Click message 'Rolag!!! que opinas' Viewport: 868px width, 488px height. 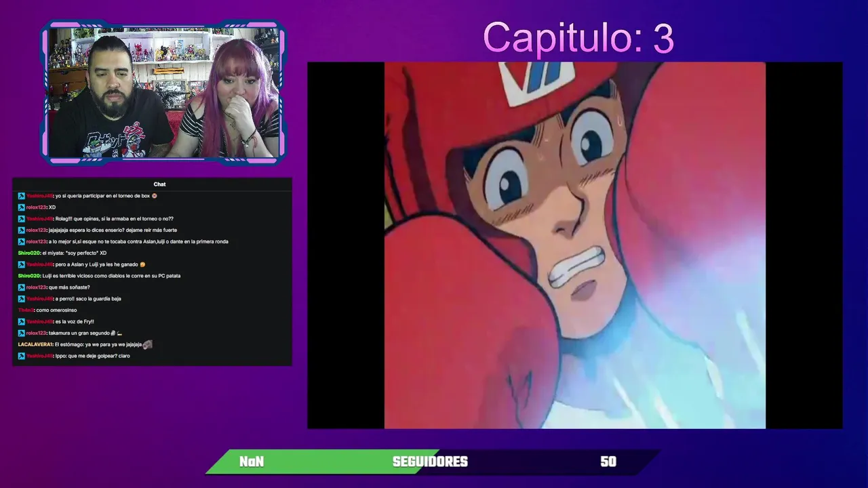coord(114,219)
